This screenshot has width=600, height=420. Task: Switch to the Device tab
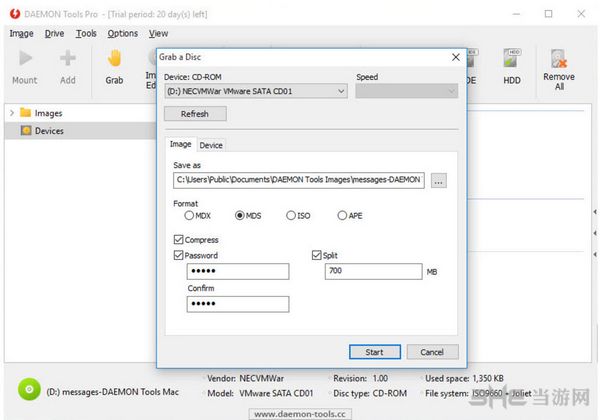coord(211,145)
